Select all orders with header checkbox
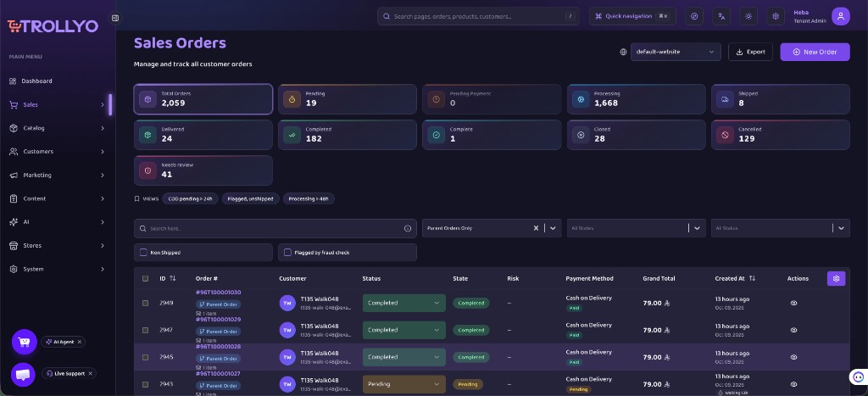 pos(145,279)
